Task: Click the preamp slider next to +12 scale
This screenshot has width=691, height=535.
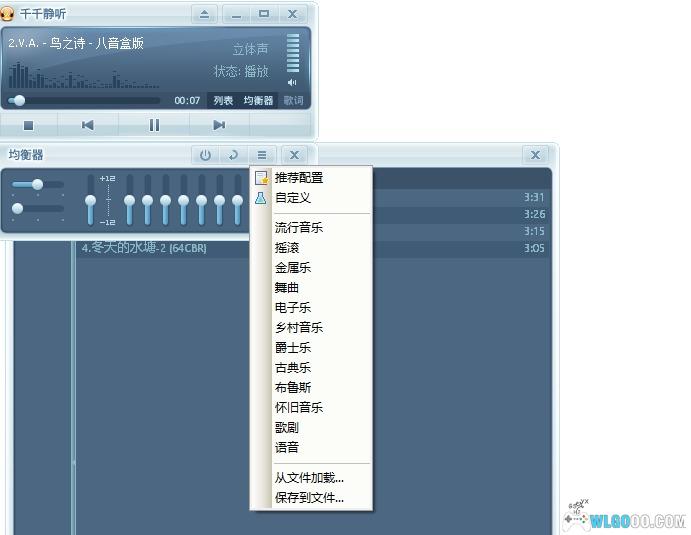Action: click(x=91, y=200)
